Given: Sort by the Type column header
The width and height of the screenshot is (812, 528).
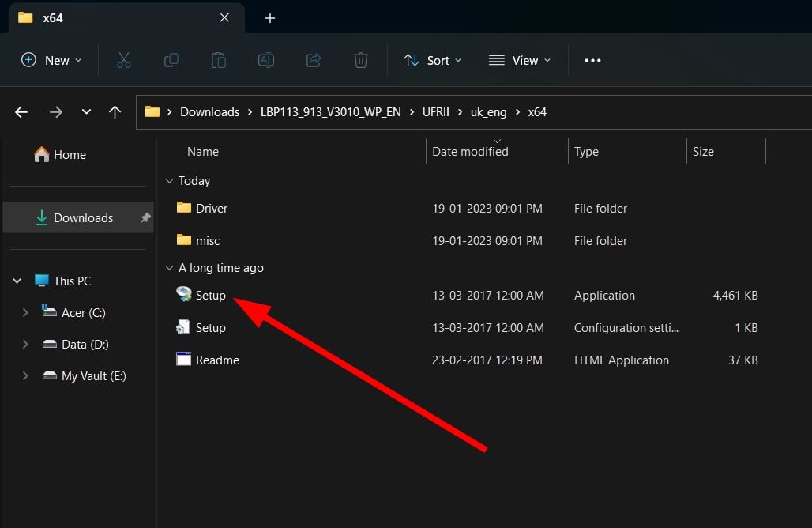Looking at the screenshot, I should (586, 151).
